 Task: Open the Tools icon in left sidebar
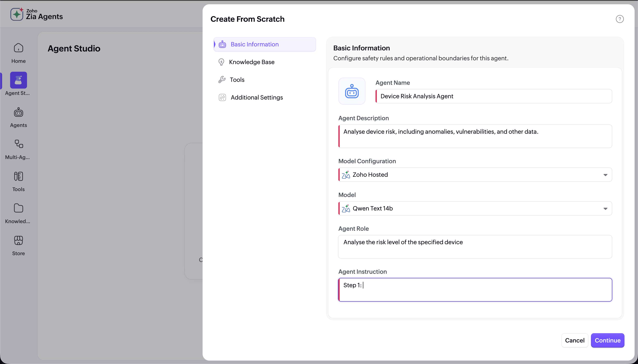click(19, 176)
